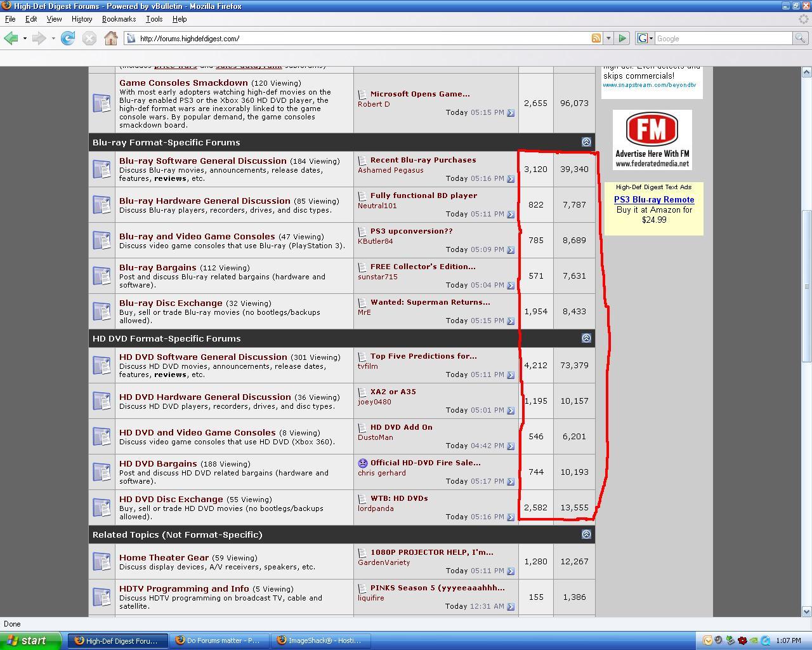Click the address bar URL field
The width and height of the screenshot is (812, 650).
point(362,38)
